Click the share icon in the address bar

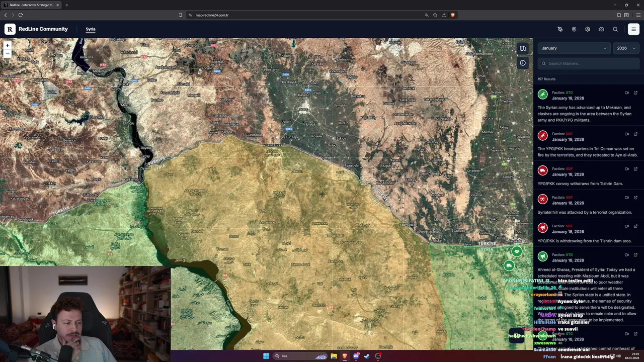click(444, 15)
